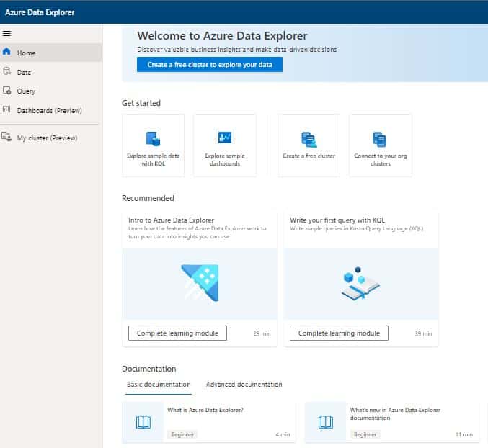Click the My cluster icon in sidebar
The height and width of the screenshot is (448, 488).
pos(6,137)
